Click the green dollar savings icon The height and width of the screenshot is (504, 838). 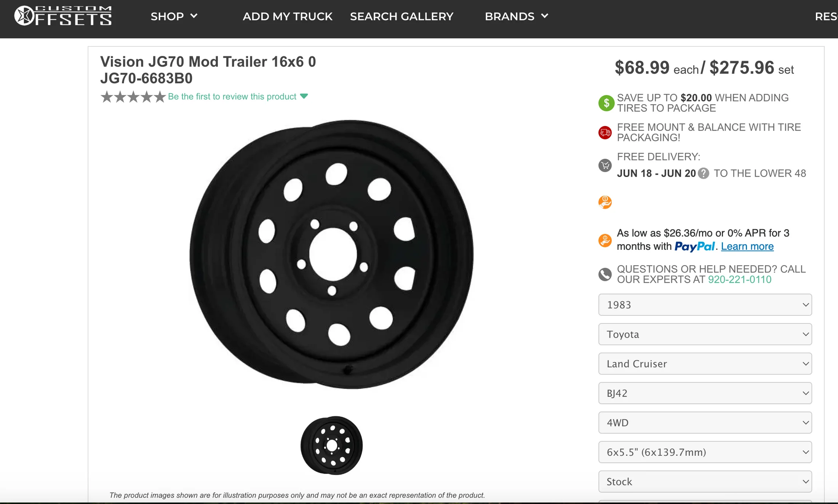pos(606,103)
